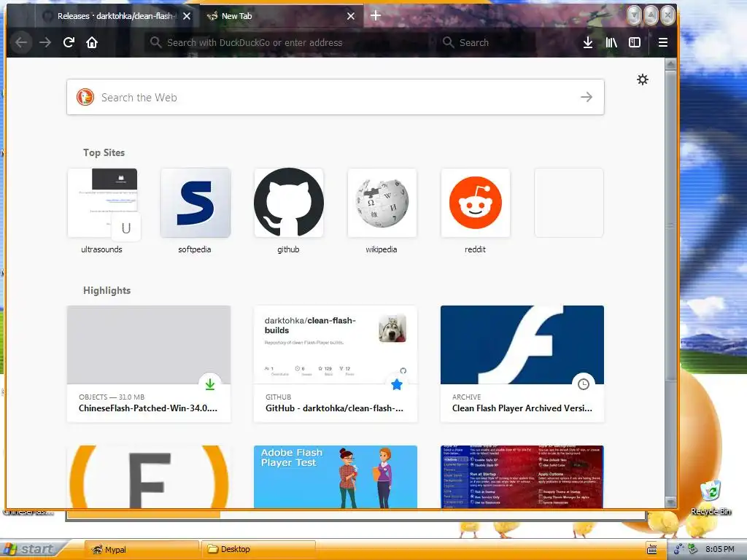Viewport: 747px width, 560px height.
Task: Reload the current page
Action: [69, 42]
